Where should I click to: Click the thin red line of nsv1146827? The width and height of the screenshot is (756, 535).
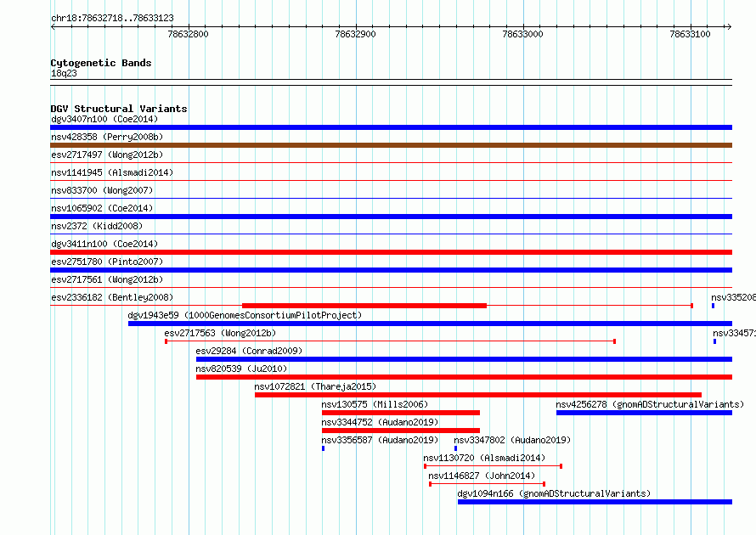tap(487, 484)
